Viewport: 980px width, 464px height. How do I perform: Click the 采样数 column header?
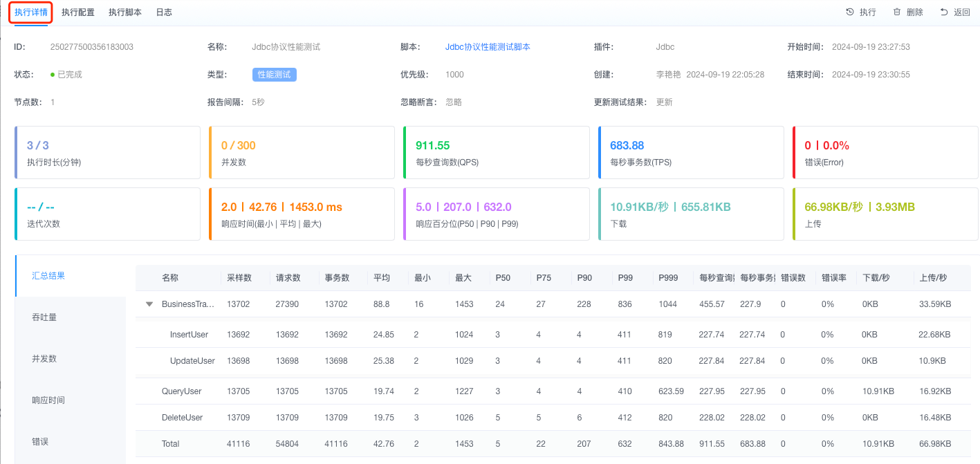point(239,277)
